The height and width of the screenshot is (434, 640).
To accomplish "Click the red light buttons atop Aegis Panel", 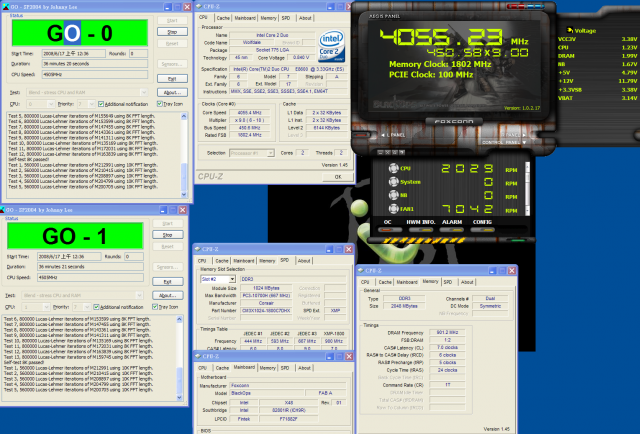I will click(516, 6).
